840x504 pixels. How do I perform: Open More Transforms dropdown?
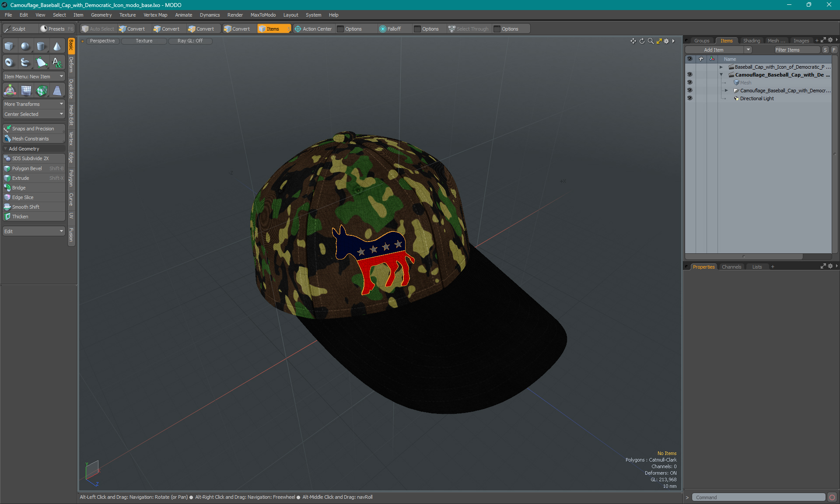34,104
